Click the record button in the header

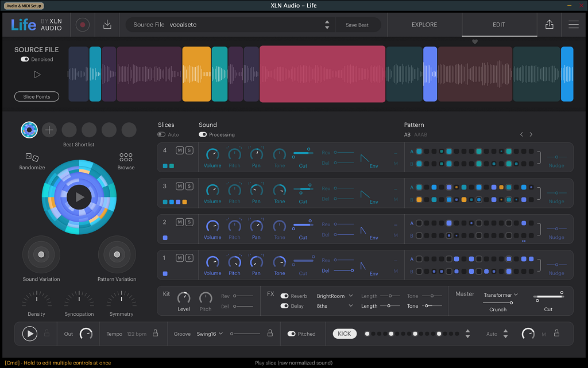click(83, 25)
